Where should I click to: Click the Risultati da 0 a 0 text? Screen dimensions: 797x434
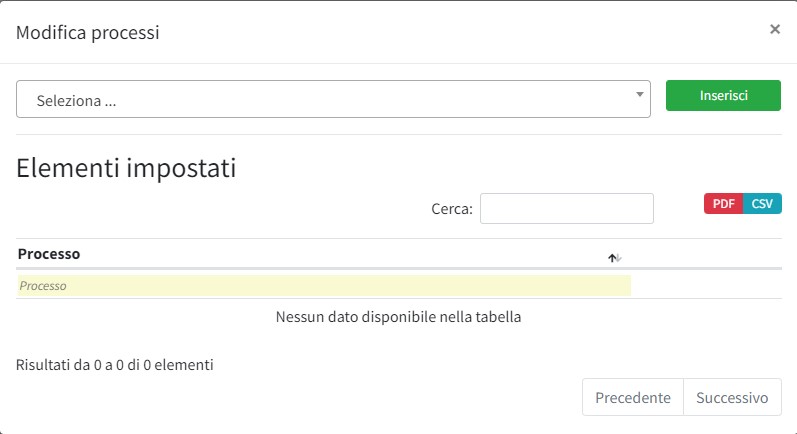(x=115, y=365)
